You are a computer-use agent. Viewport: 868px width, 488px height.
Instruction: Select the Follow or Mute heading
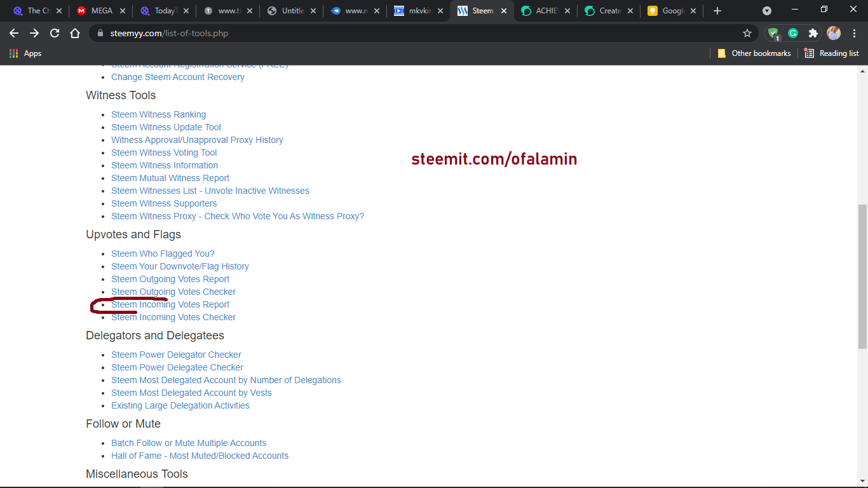pos(123,424)
